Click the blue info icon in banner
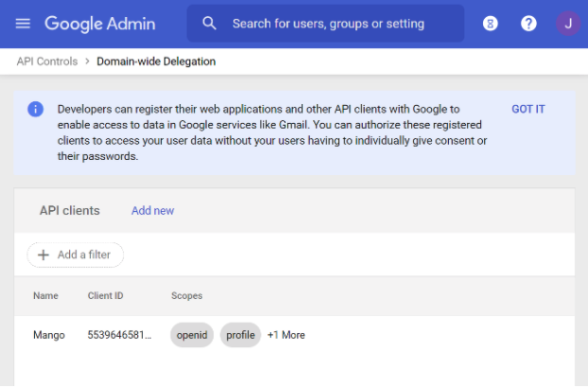The width and height of the screenshot is (588, 388). pos(36,109)
